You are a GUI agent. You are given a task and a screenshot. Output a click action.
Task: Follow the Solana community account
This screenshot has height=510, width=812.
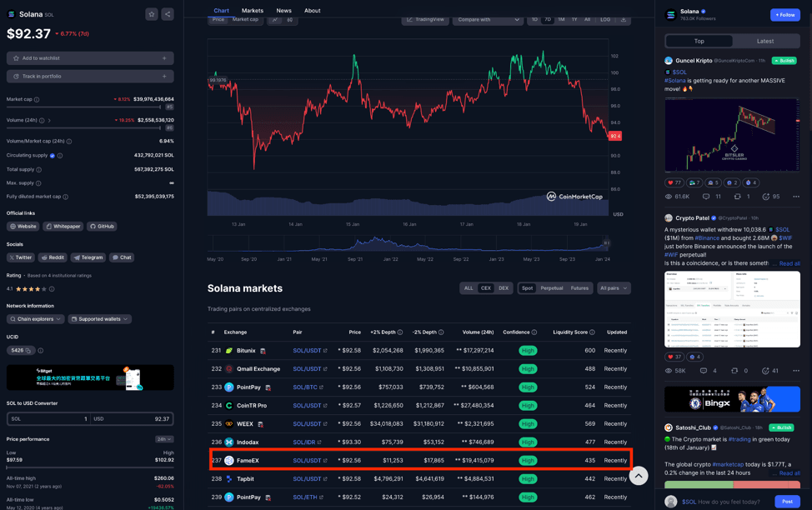click(x=784, y=15)
